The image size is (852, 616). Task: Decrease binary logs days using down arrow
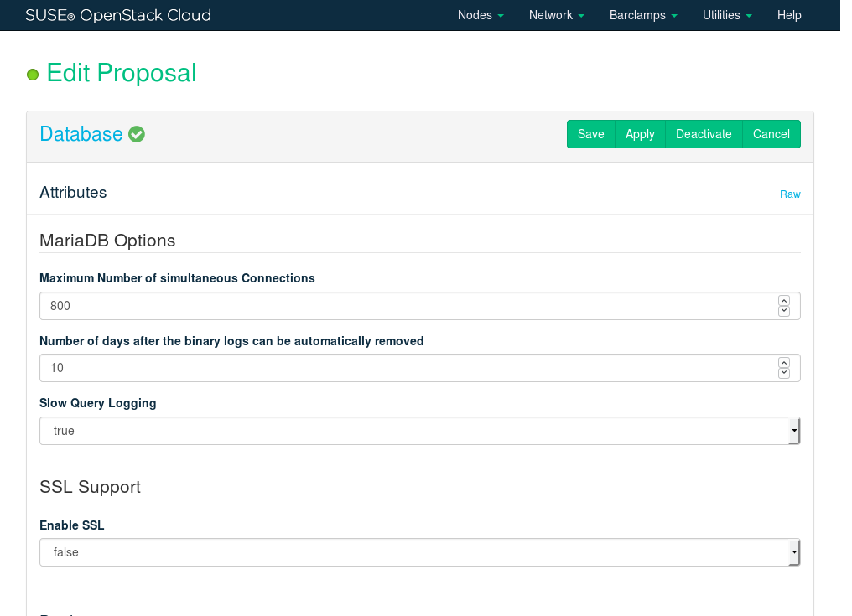pos(784,374)
